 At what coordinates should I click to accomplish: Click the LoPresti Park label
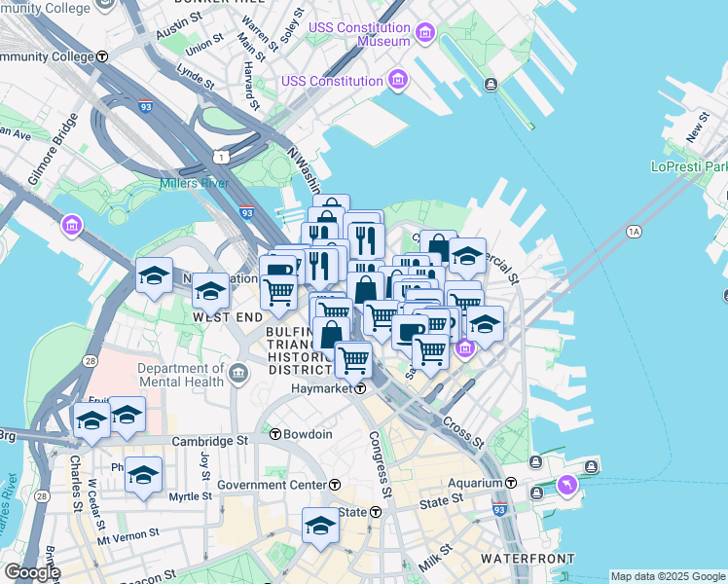click(688, 166)
